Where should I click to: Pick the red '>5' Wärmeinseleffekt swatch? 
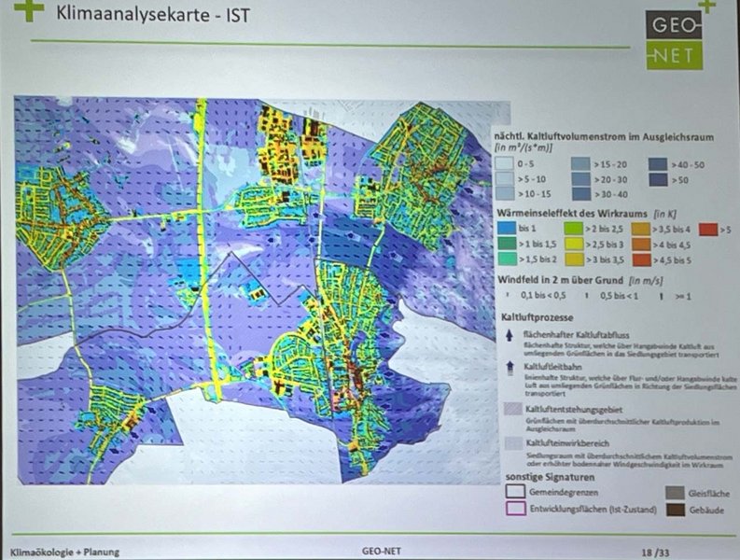(x=708, y=230)
